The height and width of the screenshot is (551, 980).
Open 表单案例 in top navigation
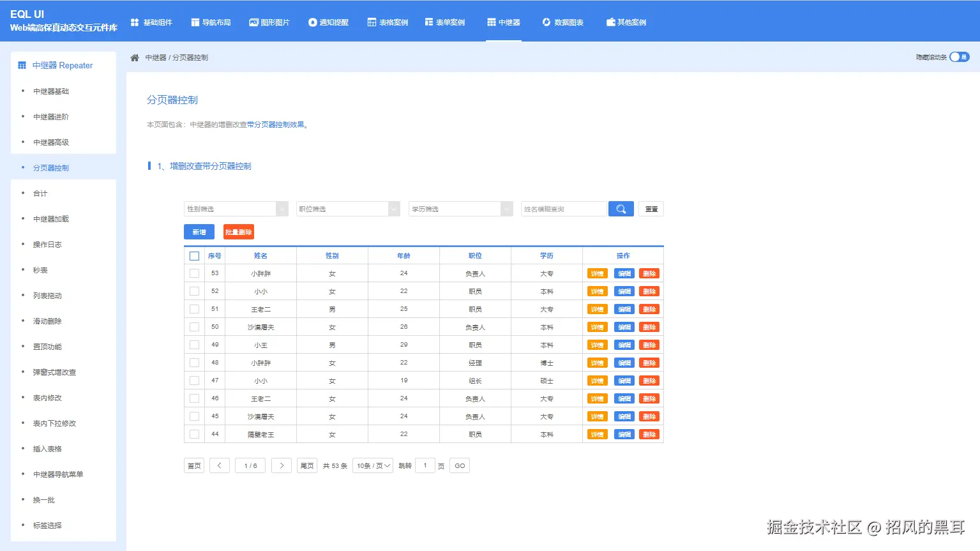pos(445,22)
